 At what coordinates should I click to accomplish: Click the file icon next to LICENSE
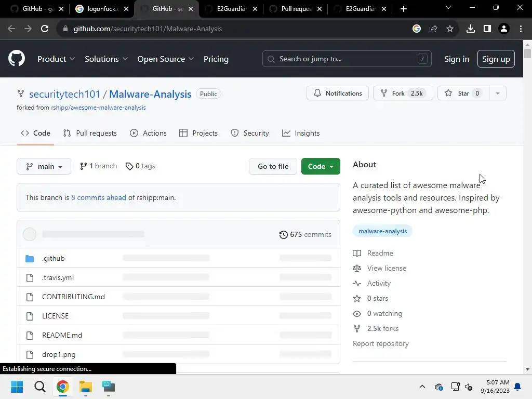click(30, 316)
